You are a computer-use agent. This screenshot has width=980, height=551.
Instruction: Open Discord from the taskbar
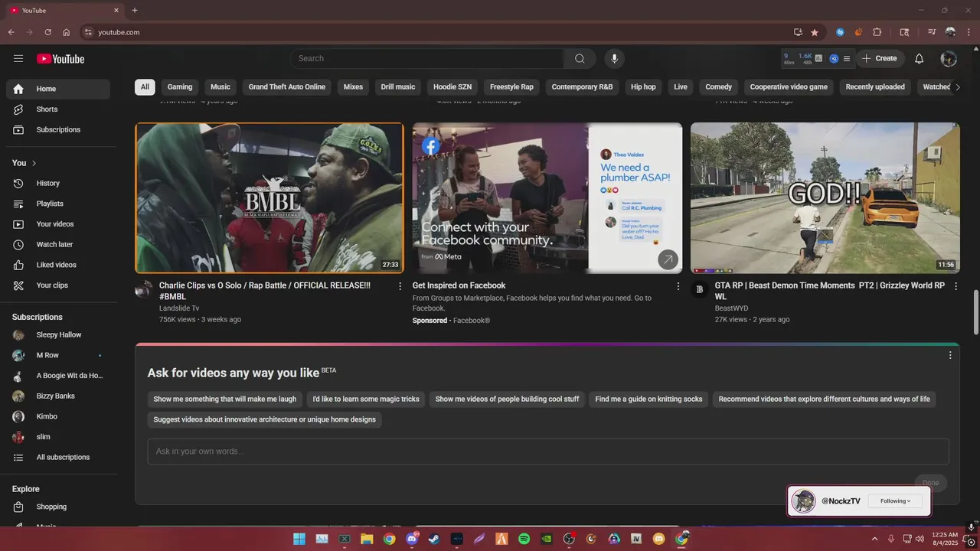coord(412,539)
